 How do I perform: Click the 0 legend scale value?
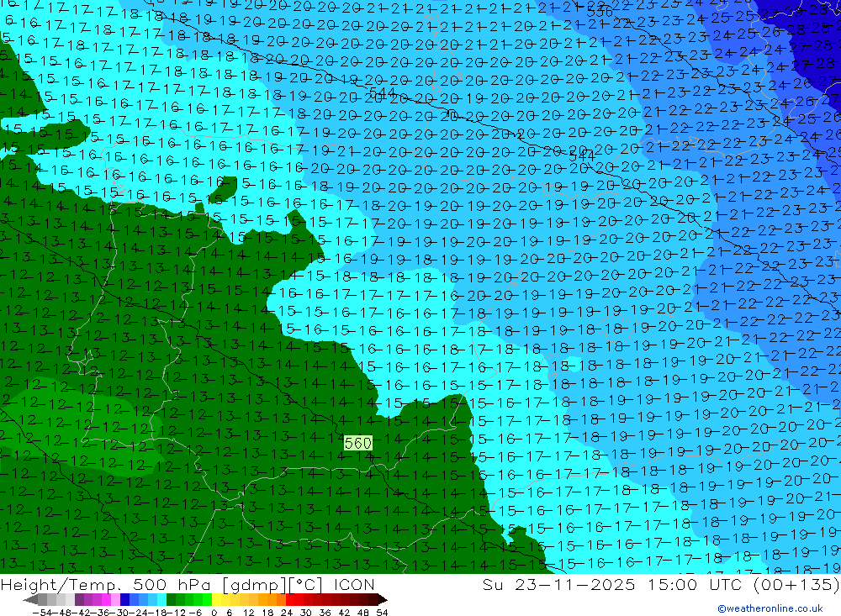click(x=214, y=613)
